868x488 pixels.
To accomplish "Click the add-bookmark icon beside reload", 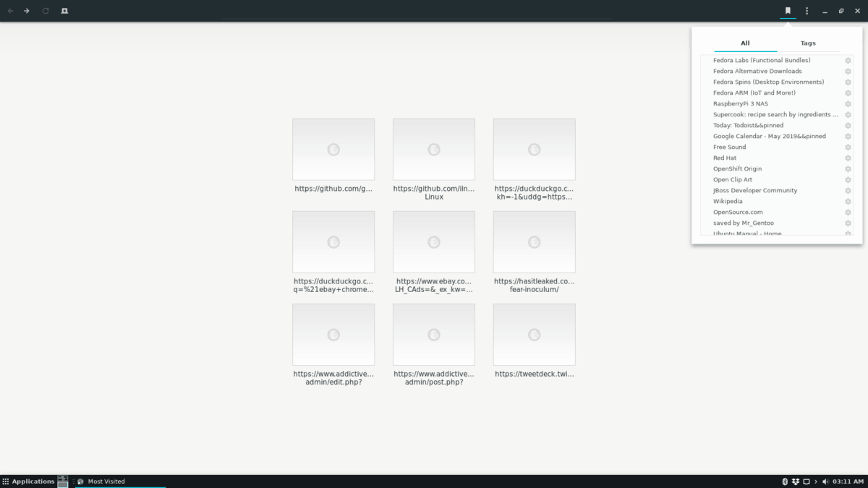I will pyautogui.click(x=64, y=11).
